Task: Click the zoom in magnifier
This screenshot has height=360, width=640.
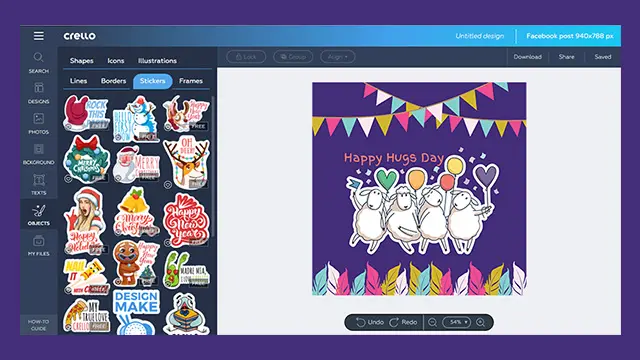Action: pyautogui.click(x=481, y=322)
